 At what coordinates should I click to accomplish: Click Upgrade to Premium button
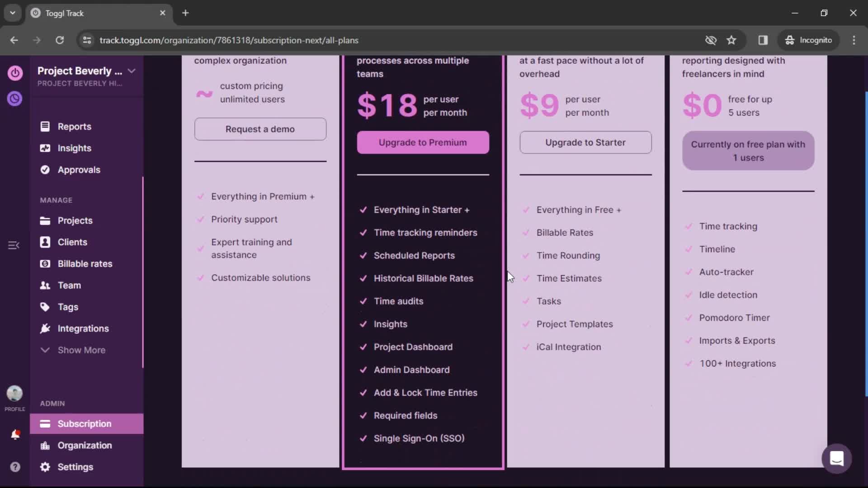point(423,142)
